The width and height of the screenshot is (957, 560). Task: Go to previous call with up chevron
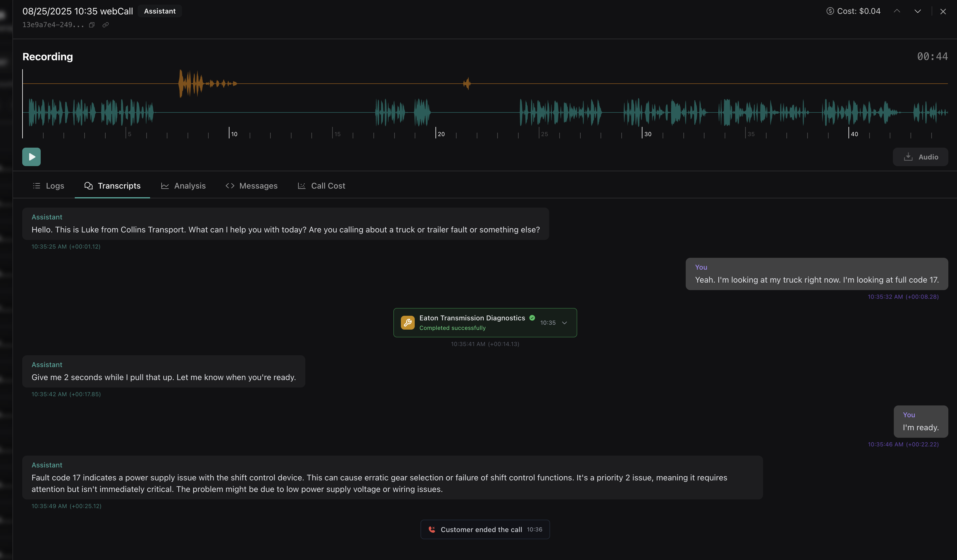pos(897,11)
